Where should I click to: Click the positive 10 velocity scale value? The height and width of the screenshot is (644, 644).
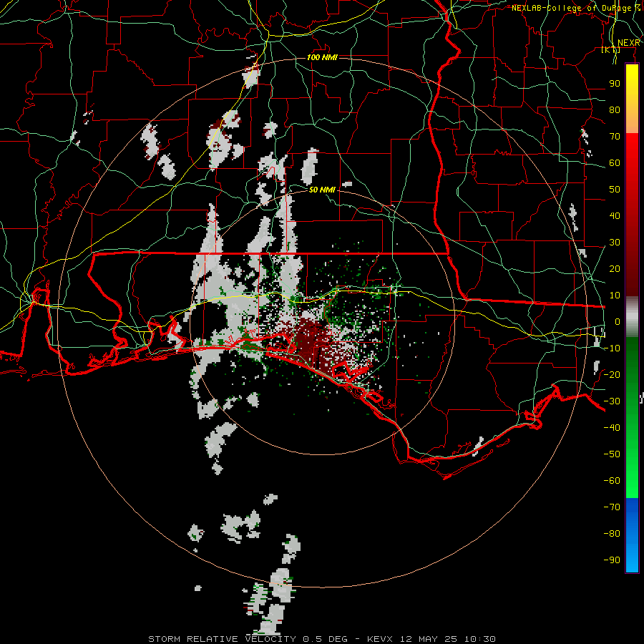(x=615, y=296)
